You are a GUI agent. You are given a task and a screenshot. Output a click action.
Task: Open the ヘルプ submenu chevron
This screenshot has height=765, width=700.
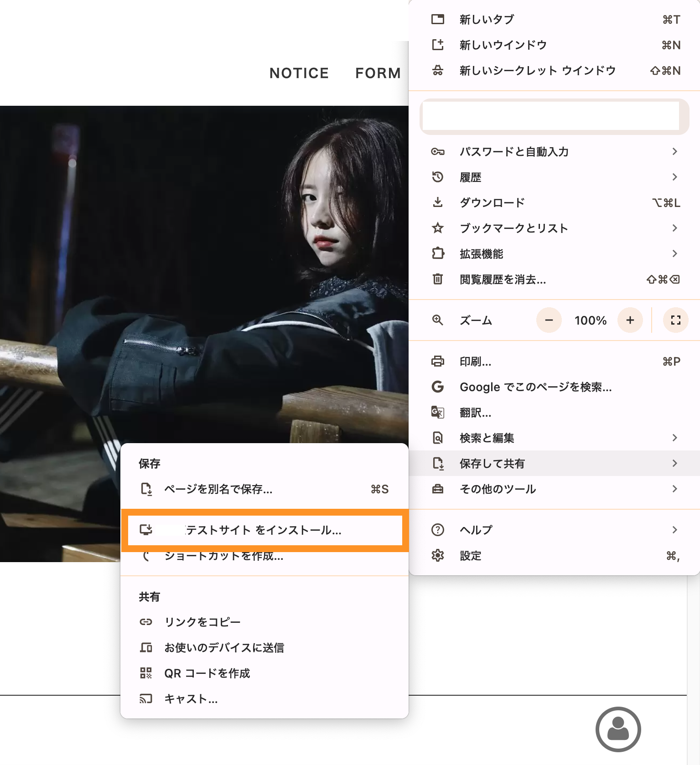click(674, 530)
